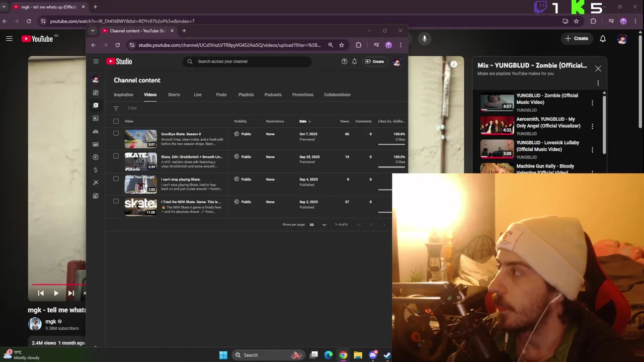Image resolution: width=644 pixels, height=362 pixels.
Task: Open the Earn dollar icon in sidebar
Action: click(96, 170)
